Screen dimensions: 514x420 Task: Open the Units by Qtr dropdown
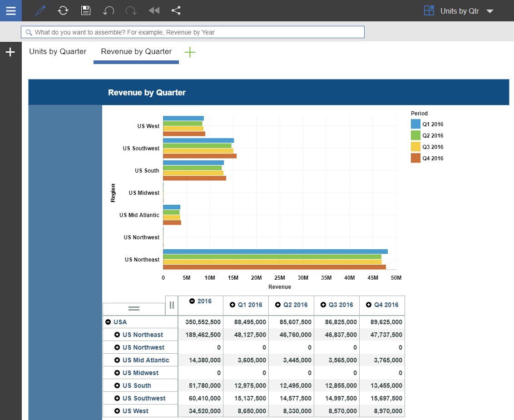[x=489, y=11]
